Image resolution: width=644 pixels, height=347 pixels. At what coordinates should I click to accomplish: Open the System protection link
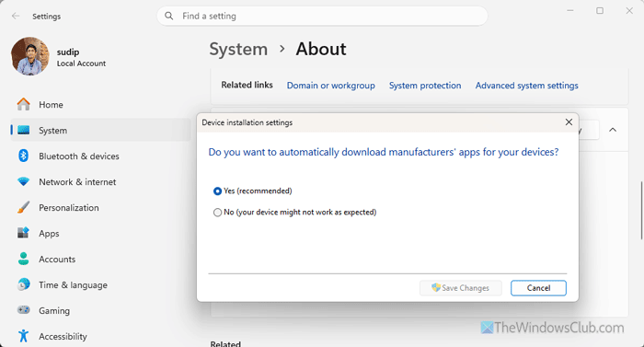[425, 86]
